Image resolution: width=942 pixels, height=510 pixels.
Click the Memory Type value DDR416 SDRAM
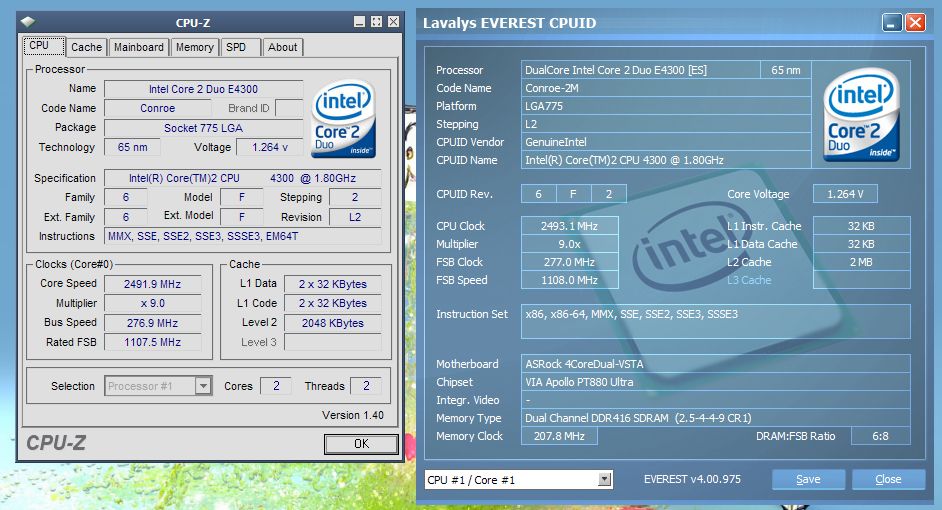[716, 417]
